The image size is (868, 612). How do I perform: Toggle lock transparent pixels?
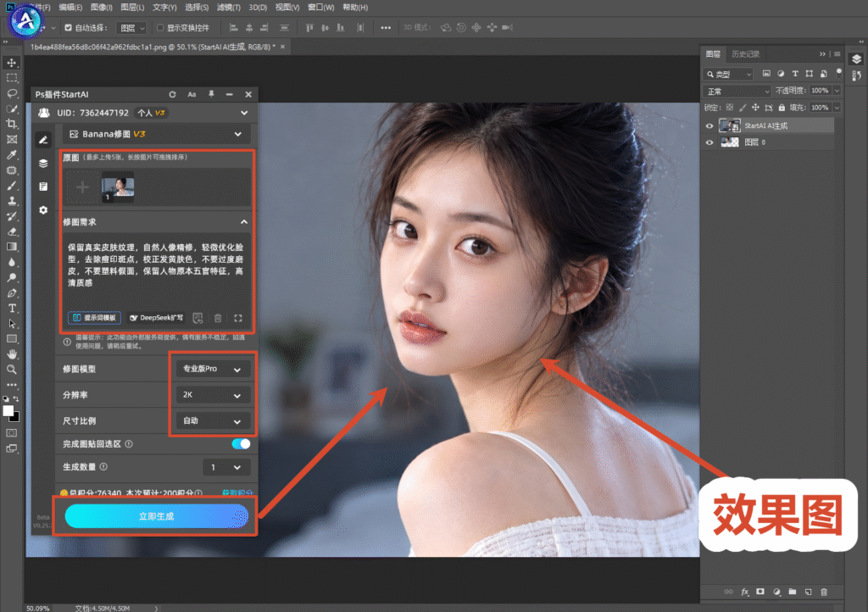[x=730, y=108]
